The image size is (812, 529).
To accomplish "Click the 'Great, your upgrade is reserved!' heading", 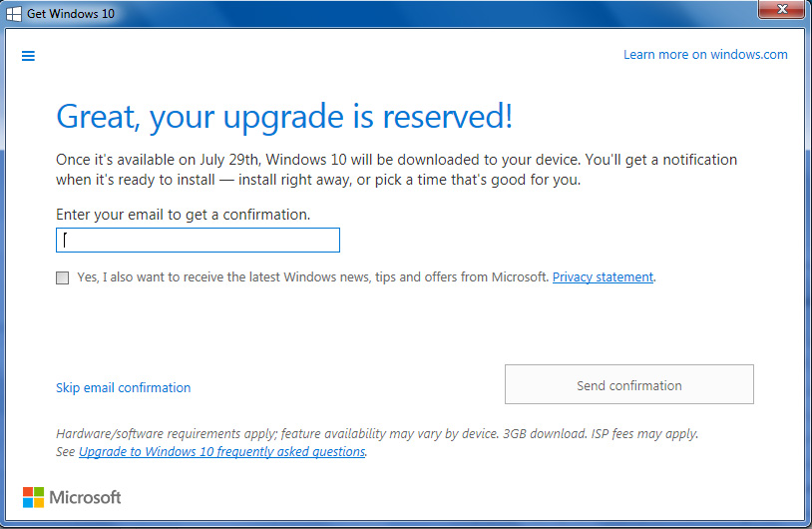I will coord(284,117).
